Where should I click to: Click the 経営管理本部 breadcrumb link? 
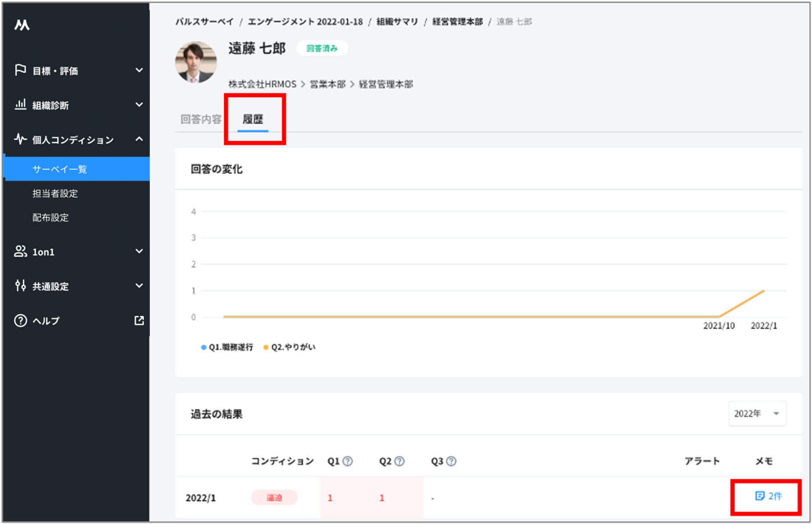tap(457, 21)
